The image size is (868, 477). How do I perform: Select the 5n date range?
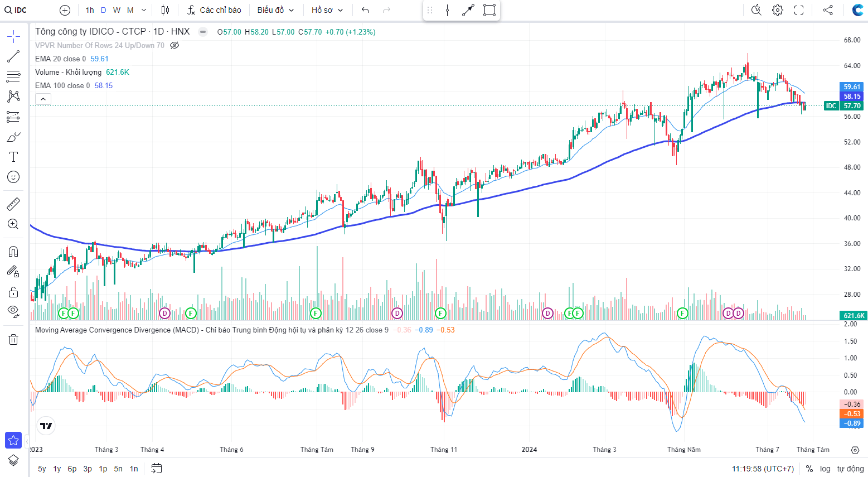118,469
